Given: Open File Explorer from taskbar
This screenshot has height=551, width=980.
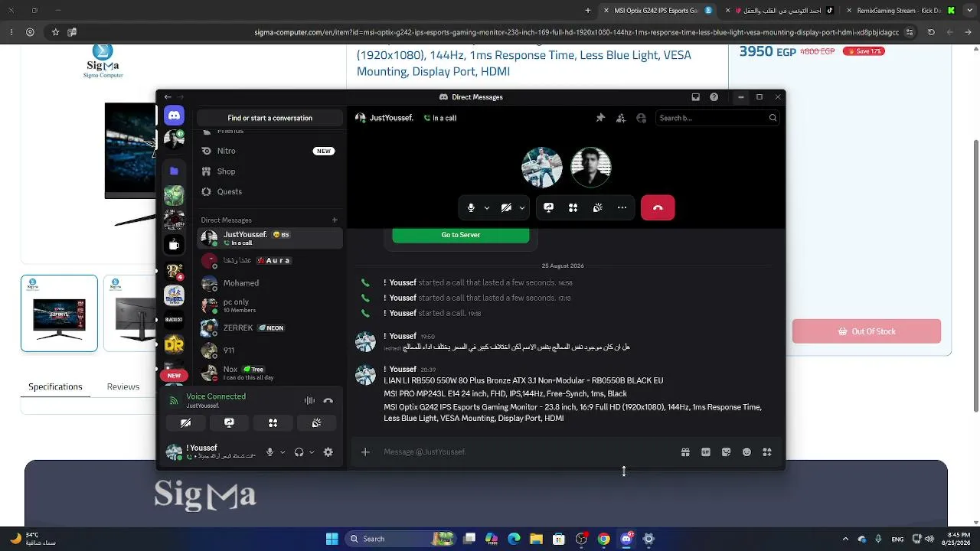Looking at the screenshot, I should tap(536, 539).
